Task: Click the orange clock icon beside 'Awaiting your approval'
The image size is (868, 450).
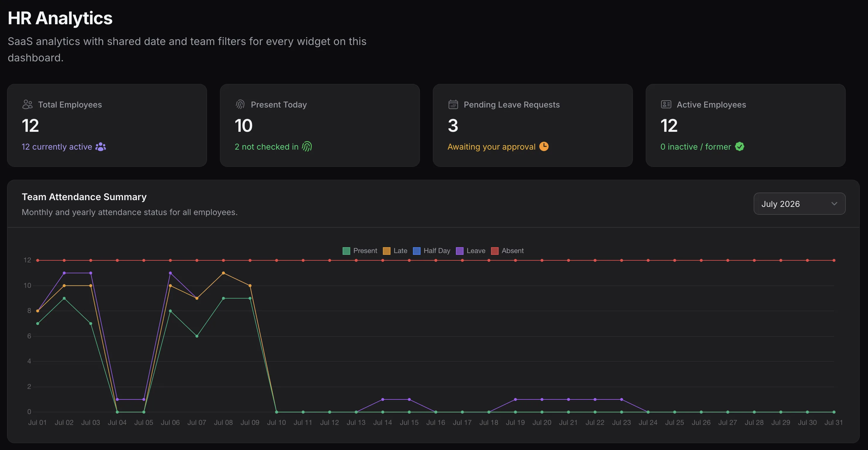Action: point(544,146)
